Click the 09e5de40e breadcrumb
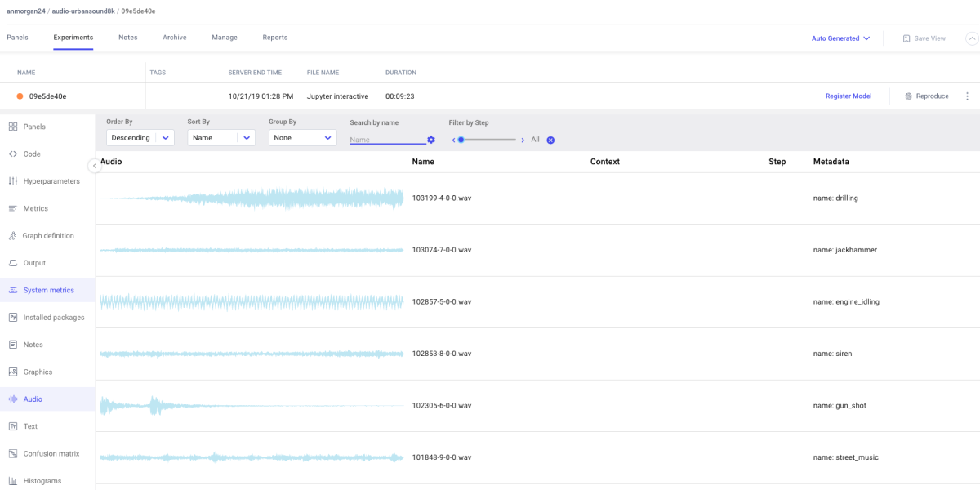Viewport: 980px width, 490px height. click(138, 11)
